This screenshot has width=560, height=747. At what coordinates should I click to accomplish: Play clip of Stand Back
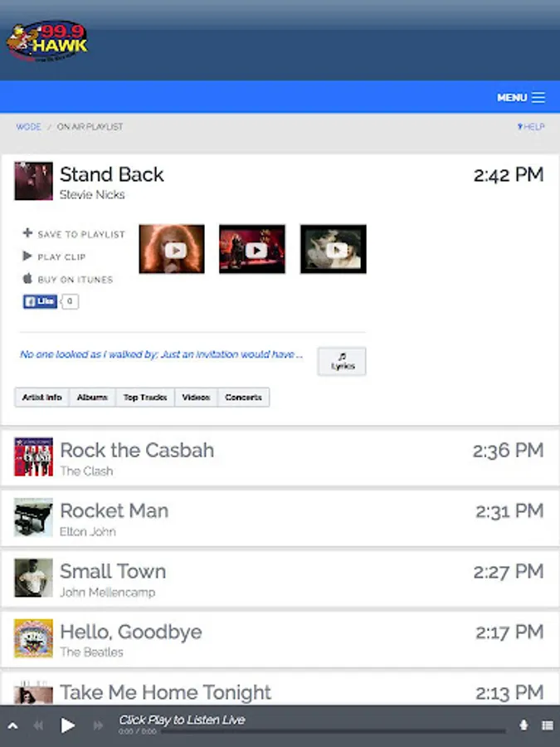tap(54, 256)
